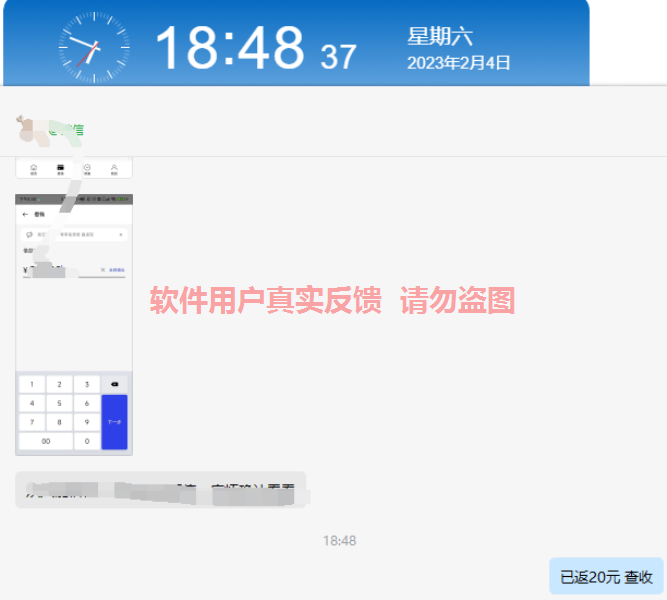Click the '已返20元 查收' sent message

(x=606, y=576)
